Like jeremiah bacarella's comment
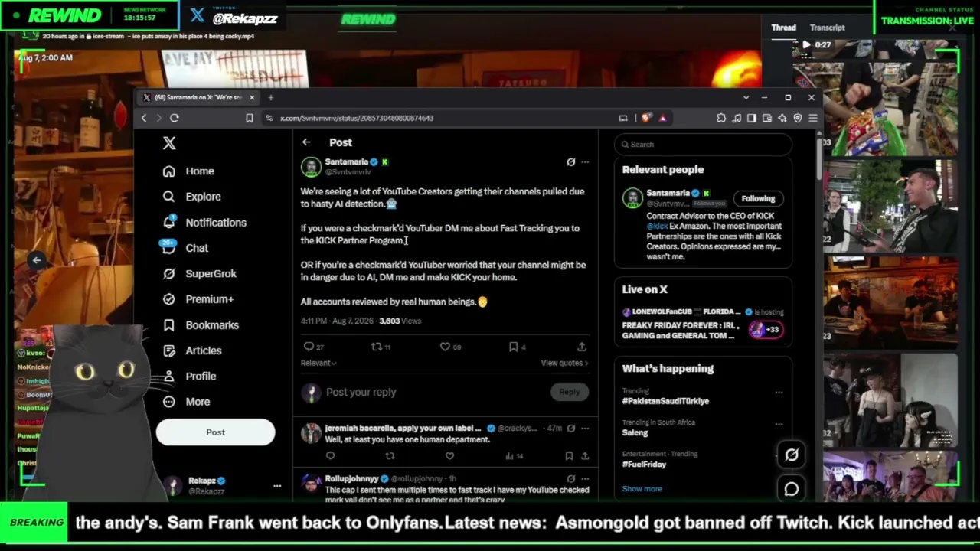This screenshot has height=551, width=980. coord(449,456)
